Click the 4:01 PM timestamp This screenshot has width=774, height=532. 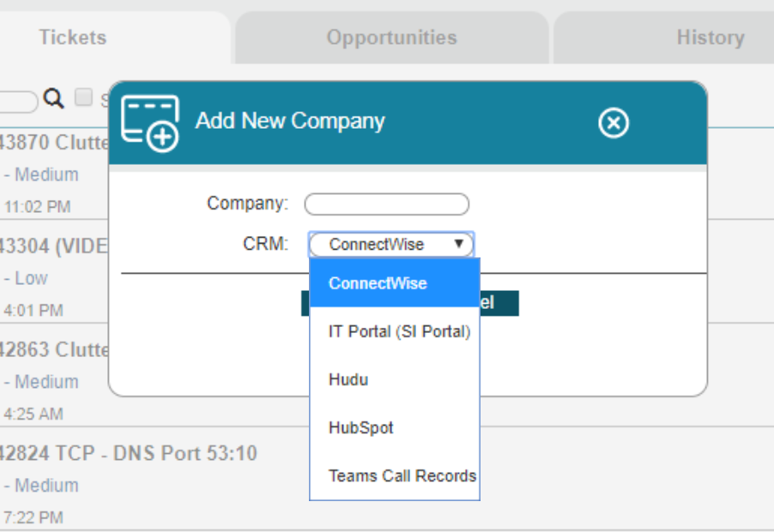coord(33,310)
